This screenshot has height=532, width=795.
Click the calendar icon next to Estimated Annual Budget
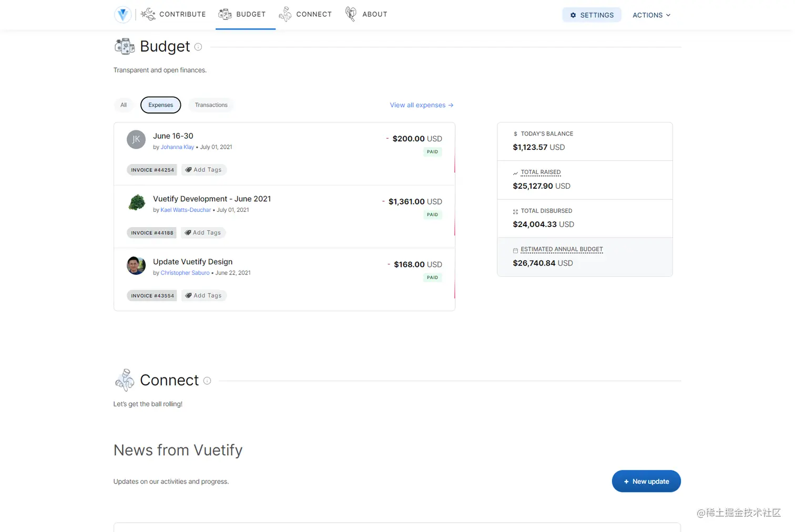(x=515, y=250)
